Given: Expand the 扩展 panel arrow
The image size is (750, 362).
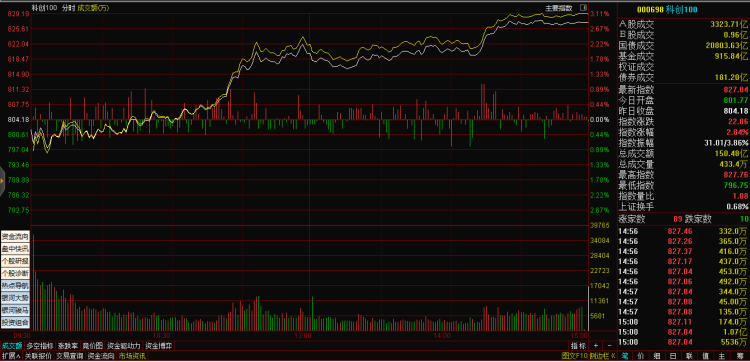Looking at the screenshot, I should coord(11,356).
